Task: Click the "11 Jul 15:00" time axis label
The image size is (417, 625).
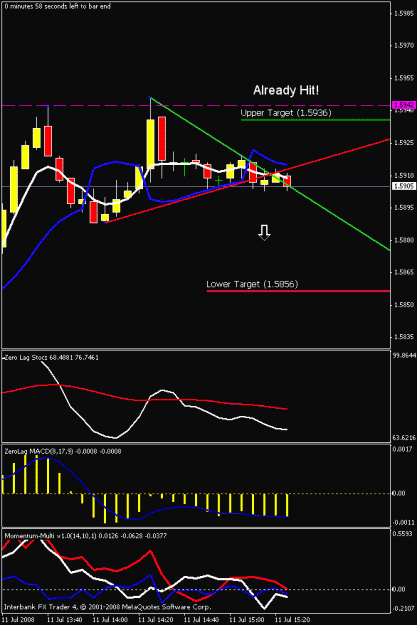Action: (247, 620)
